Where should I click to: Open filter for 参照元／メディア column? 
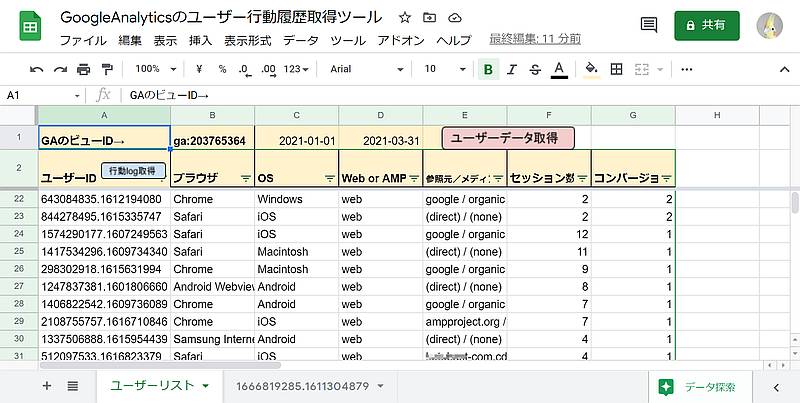pos(498,179)
